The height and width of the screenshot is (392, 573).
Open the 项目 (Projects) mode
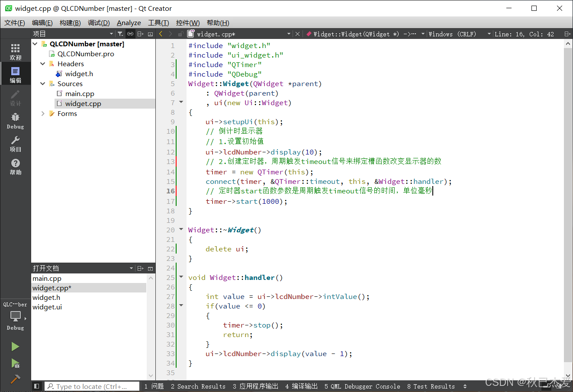15,143
